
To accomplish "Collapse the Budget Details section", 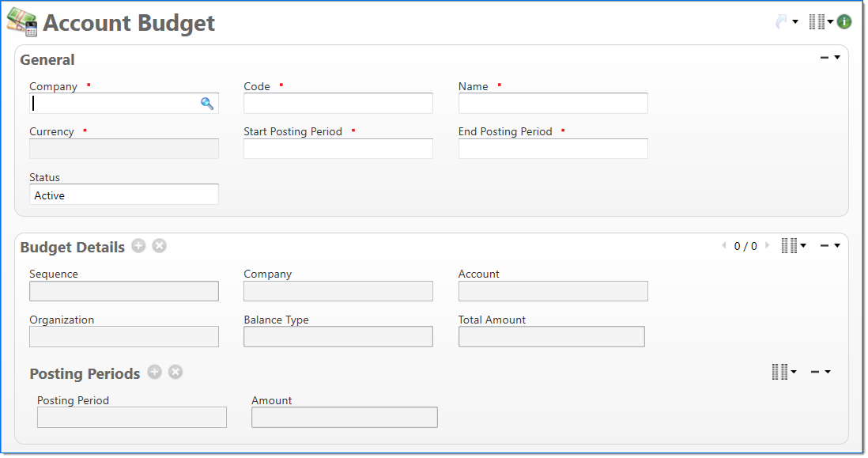I will coord(825,246).
